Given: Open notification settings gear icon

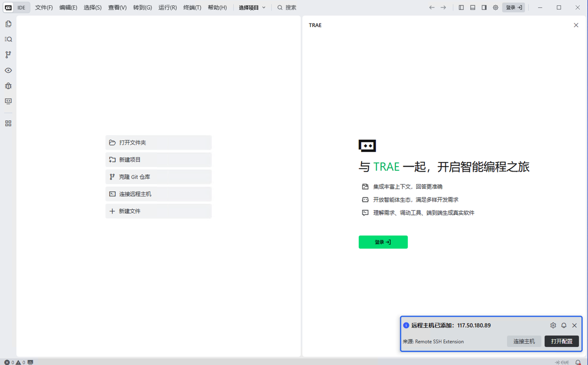Looking at the screenshot, I should 553,325.
